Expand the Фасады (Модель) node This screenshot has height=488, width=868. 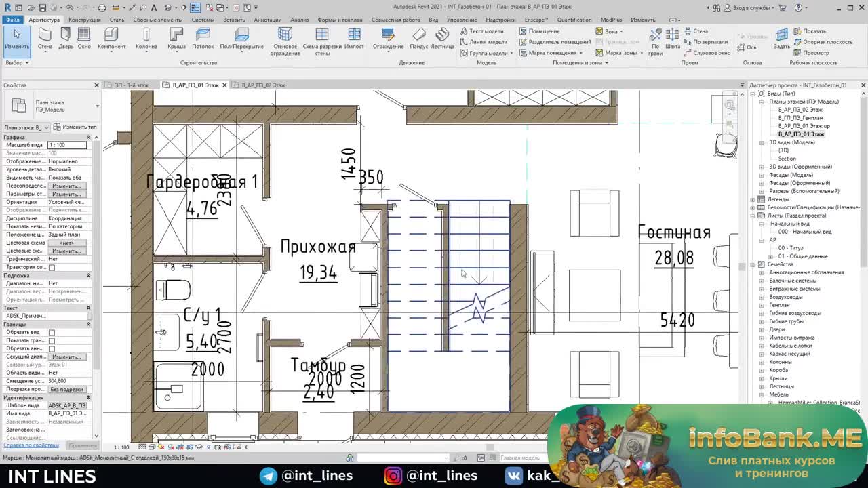pos(762,175)
